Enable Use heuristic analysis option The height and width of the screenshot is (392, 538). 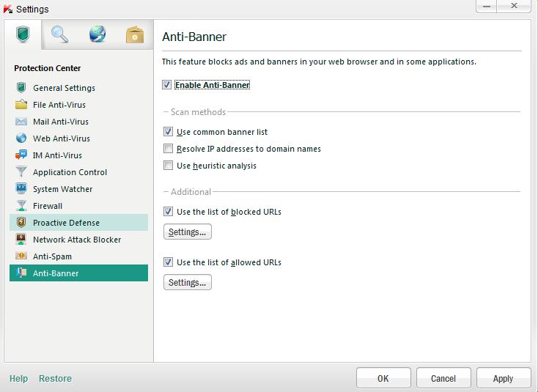pos(168,166)
